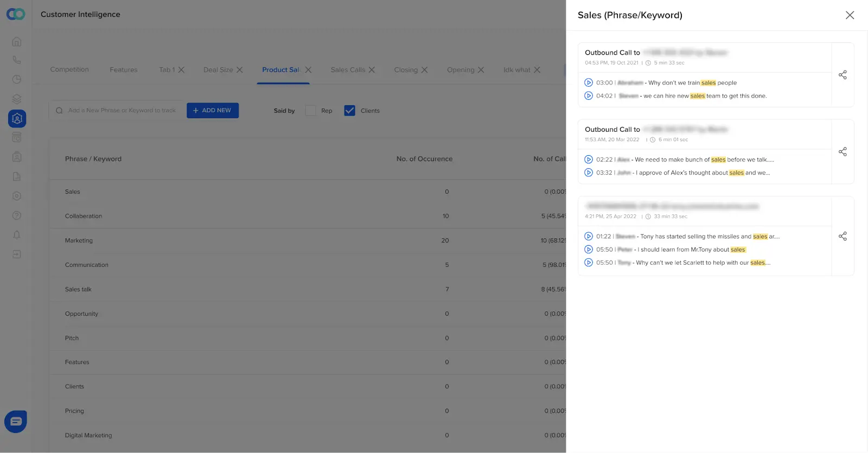Open the Closing tab
The height and width of the screenshot is (453, 868).
coord(406,70)
